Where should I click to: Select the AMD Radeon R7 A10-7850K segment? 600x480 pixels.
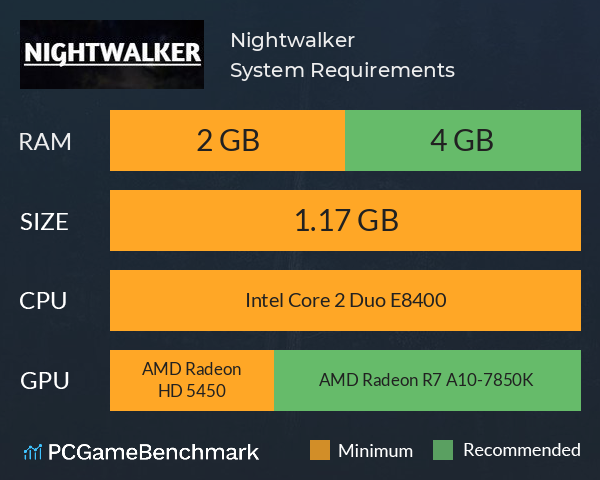[427, 380]
